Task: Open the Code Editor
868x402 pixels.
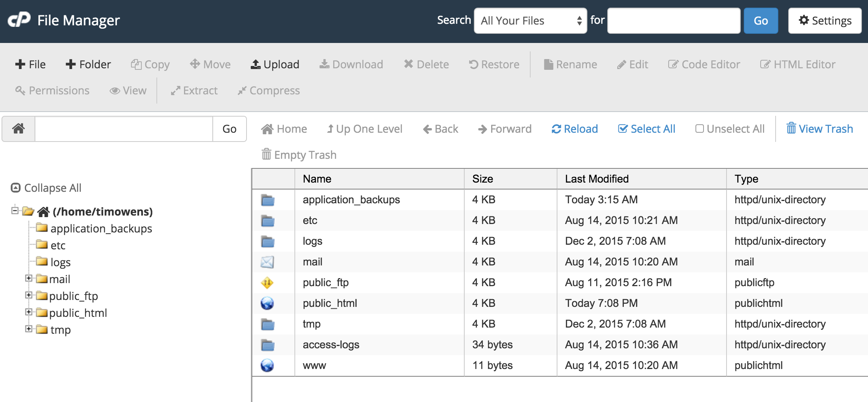Action: click(704, 64)
